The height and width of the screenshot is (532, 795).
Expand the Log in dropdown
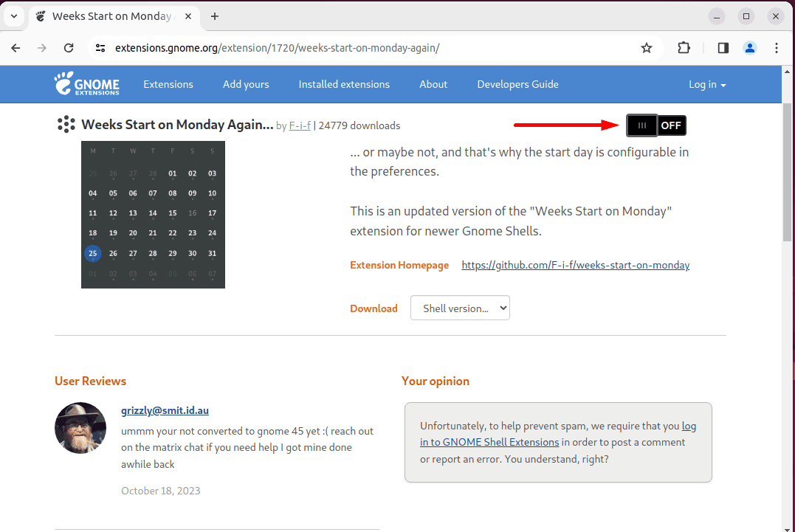[707, 85]
